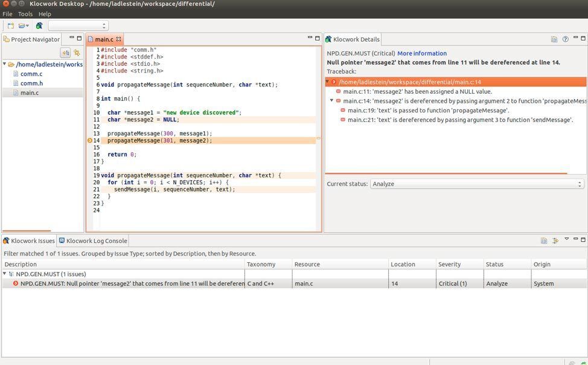The width and height of the screenshot is (588, 365).
Task: Click the document icon in Klocwork Details toolbar
Action: [554, 39]
